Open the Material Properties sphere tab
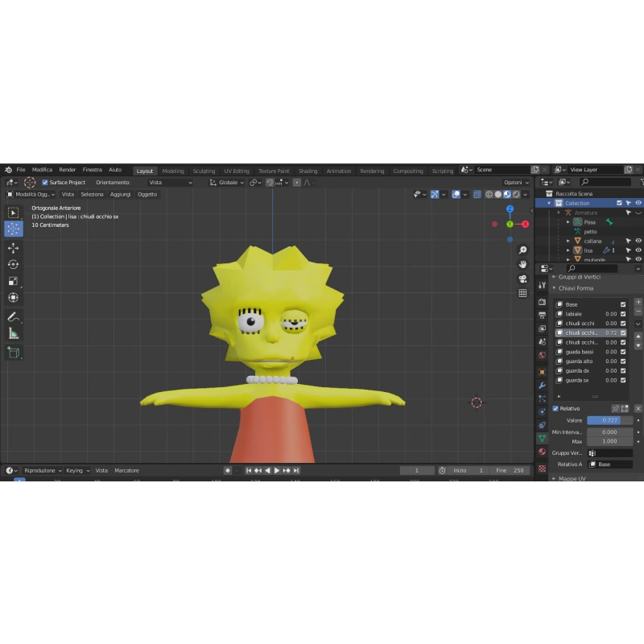This screenshot has width=644, height=644. click(542, 452)
